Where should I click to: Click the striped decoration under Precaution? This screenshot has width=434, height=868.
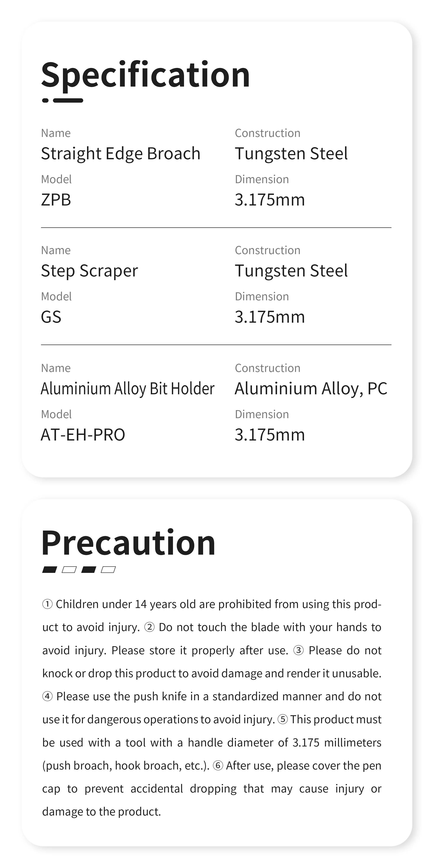(x=79, y=570)
